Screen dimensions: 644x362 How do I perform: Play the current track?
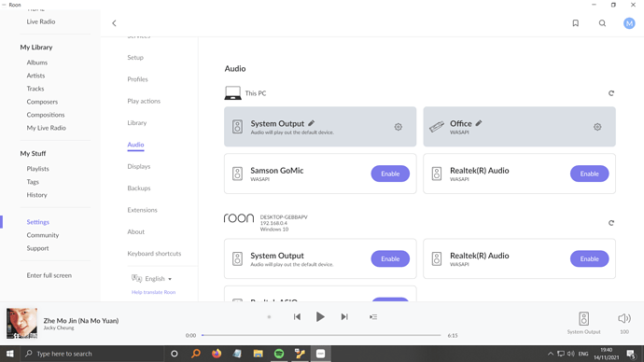320,317
